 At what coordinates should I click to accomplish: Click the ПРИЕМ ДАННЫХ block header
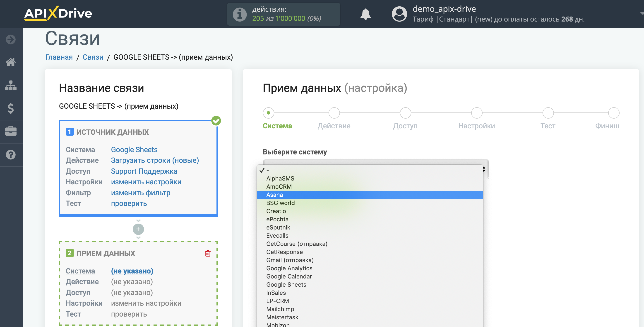[106, 253]
